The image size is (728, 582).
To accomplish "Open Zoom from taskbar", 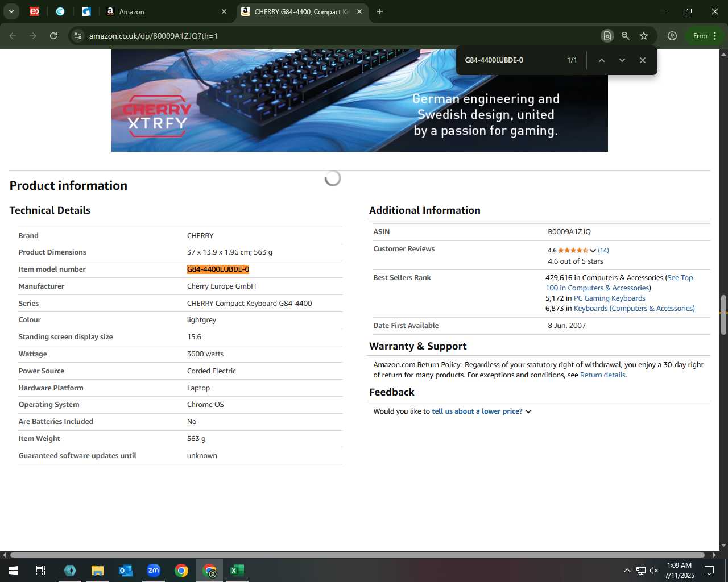I will click(x=154, y=571).
